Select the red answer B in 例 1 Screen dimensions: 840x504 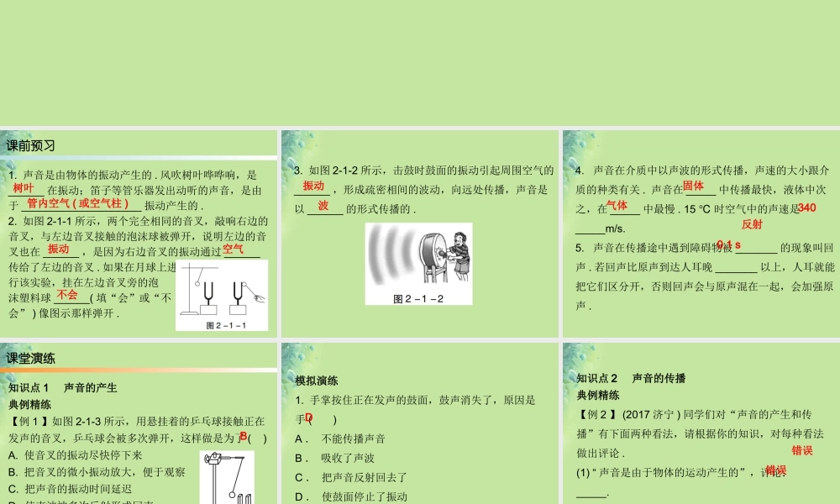point(244,436)
